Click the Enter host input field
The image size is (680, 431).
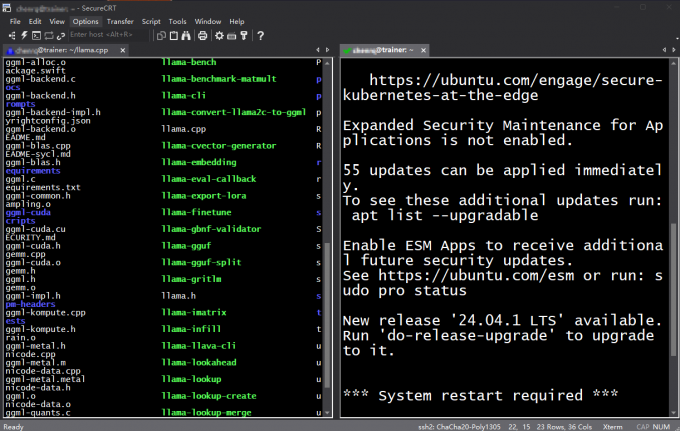pyautogui.click(x=108, y=35)
